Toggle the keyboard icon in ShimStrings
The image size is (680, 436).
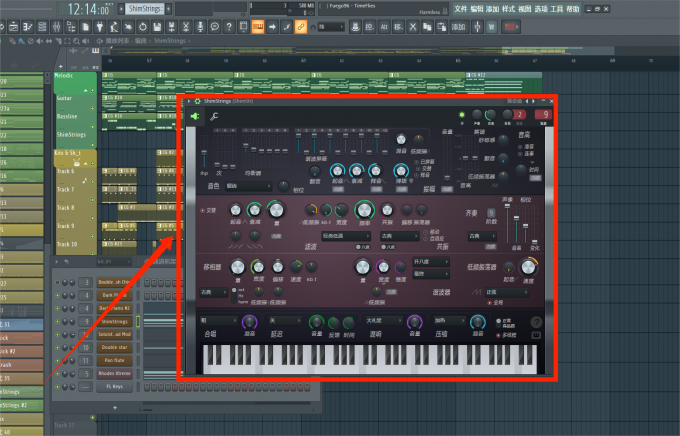(536, 335)
